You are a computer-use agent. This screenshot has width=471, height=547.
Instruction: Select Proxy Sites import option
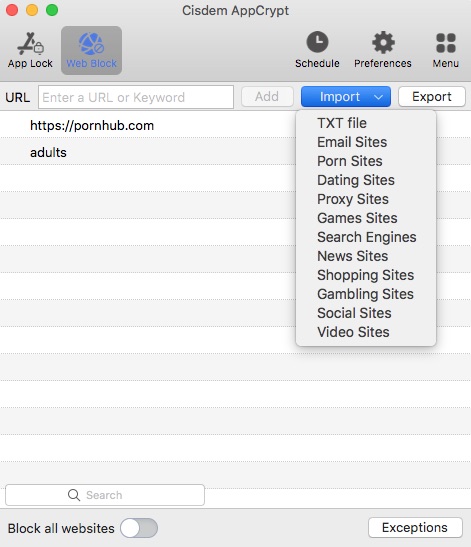coord(353,199)
